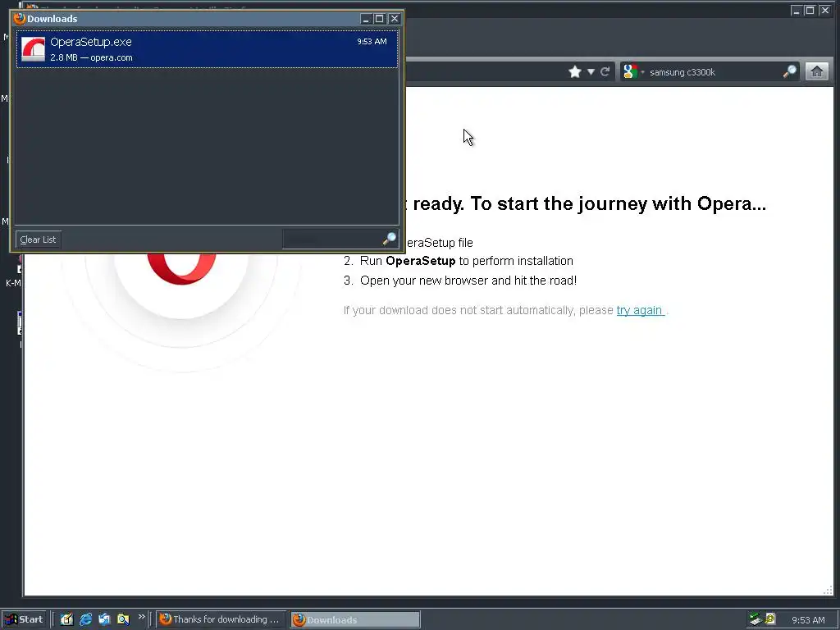Launch Internet Explorer from quick launch
The width and height of the screenshot is (840, 630).
click(x=85, y=619)
